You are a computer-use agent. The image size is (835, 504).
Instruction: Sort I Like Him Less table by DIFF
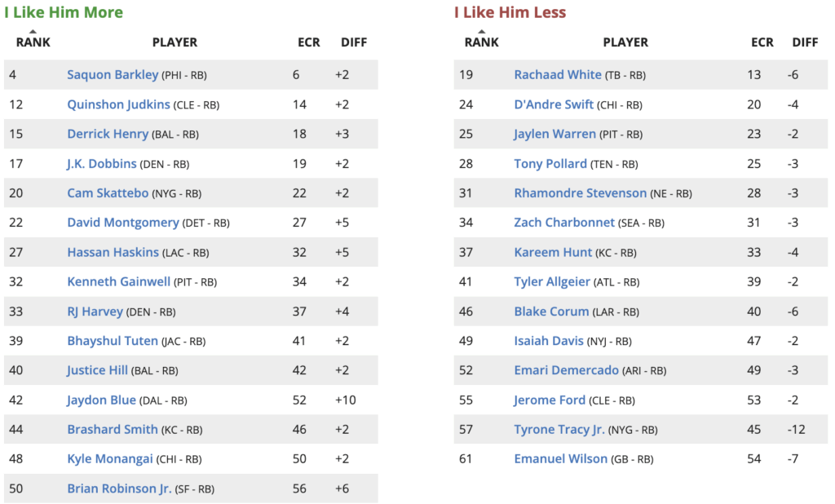click(x=805, y=42)
